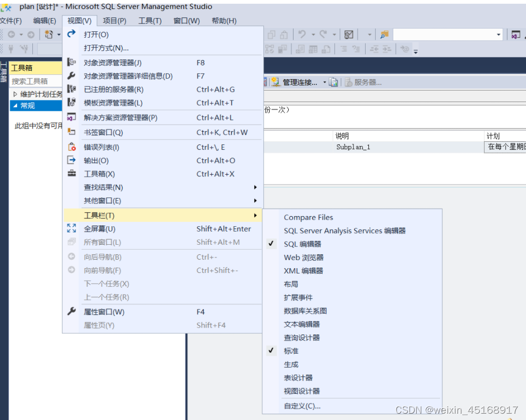Click the manage connections icon beside 管理连接
The width and height of the screenshot is (526, 420).
coord(276,82)
